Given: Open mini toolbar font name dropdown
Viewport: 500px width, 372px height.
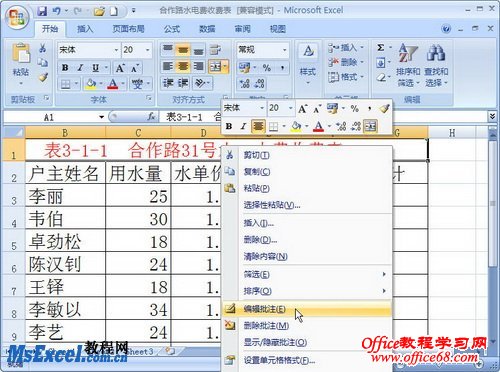Looking at the screenshot, I should 262,108.
